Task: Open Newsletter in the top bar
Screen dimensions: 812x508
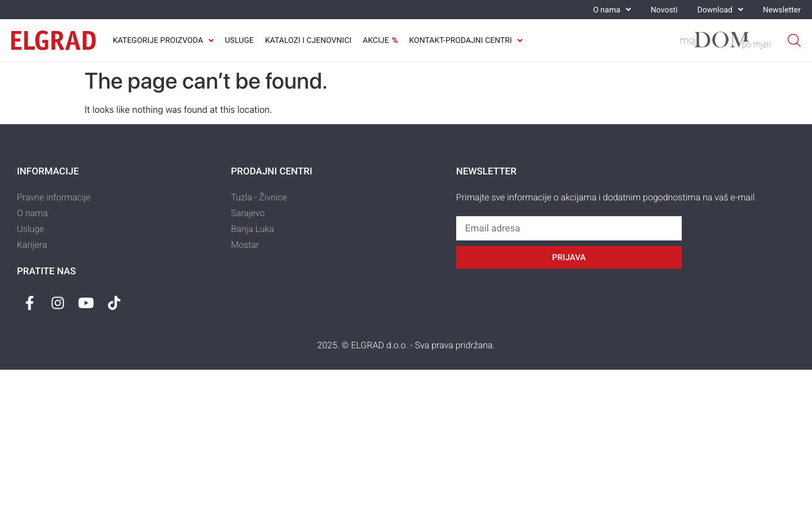Action: click(782, 10)
